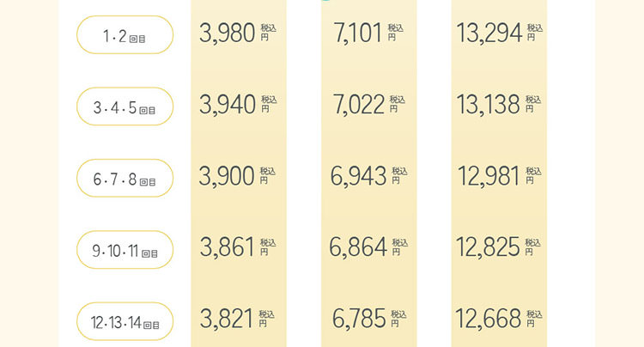644x347 pixels.
Task: Select the 3・4・5回目 pill label
Action: pos(125,107)
